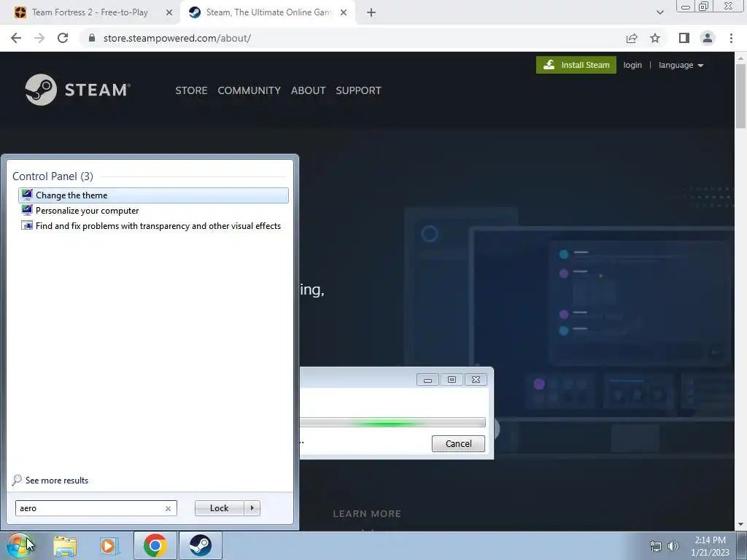This screenshot has height=560, width=747.
Task: Click the LEARN MORE link
Action: click(x=367, y=514)
